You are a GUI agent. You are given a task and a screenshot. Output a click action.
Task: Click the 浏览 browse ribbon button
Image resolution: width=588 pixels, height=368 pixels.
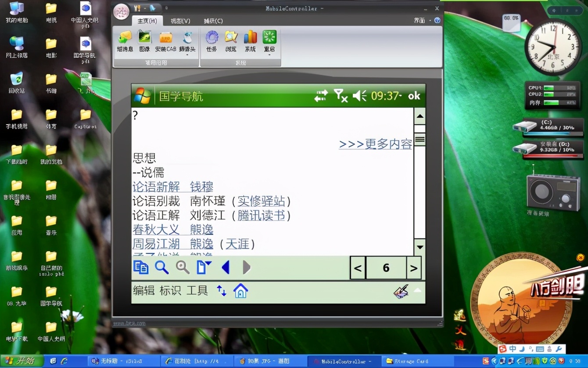tap(231, 42)
